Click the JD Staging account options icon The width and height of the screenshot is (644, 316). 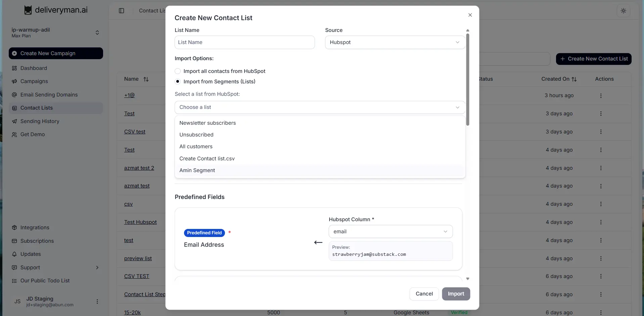click(x=97, y=302)
